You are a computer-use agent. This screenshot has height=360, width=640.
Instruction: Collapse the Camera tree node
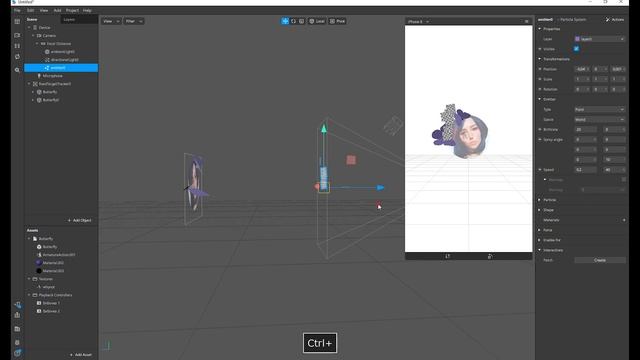[33, 36]
